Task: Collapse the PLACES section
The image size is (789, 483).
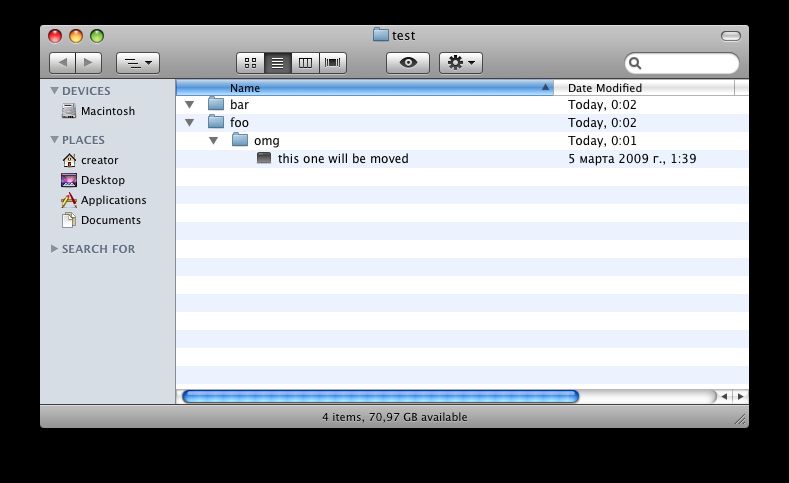Action: click(x=54, y=139)
